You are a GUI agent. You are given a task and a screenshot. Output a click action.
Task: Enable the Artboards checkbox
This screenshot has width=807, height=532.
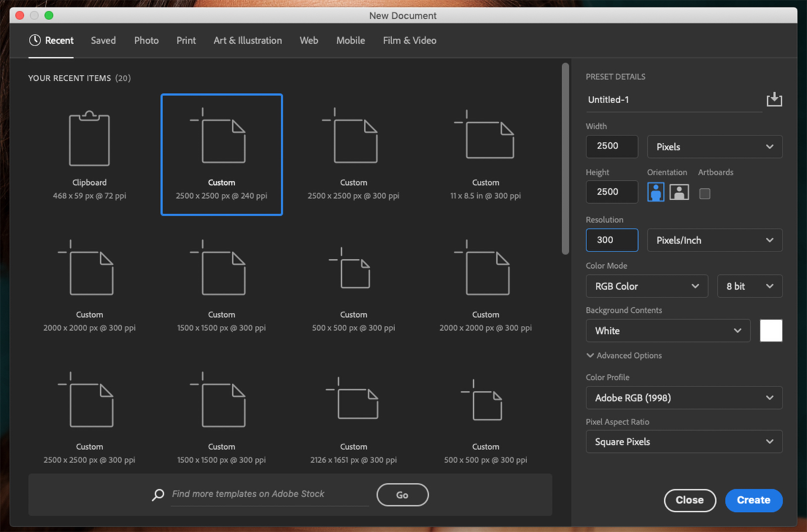click(x=705, y=193)
